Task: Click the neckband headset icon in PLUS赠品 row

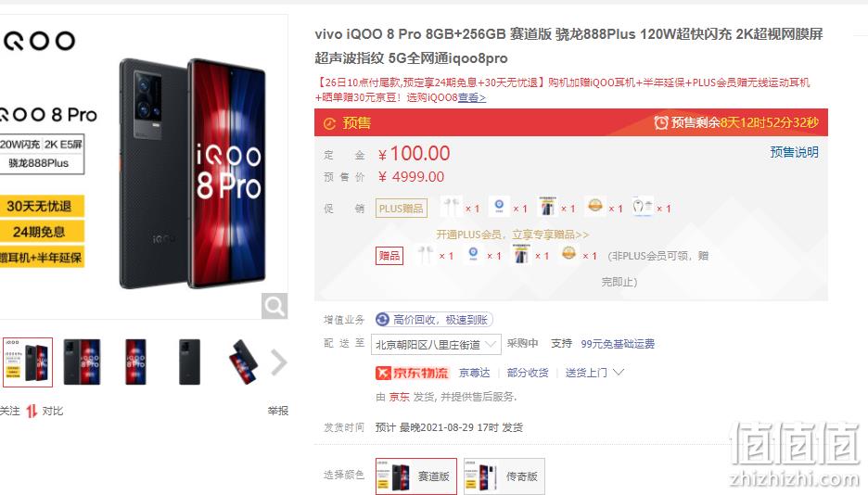Action: (x=643, y=207)
